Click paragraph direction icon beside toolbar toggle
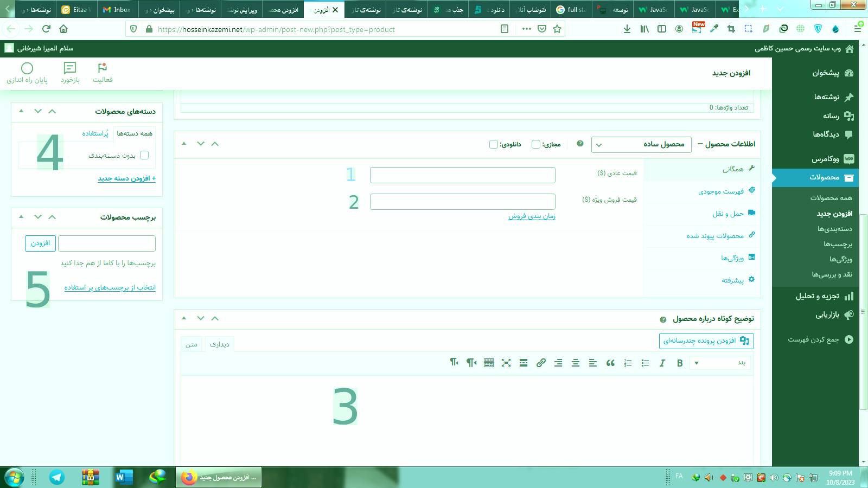The image size is (868, 488). click(471, 363)
